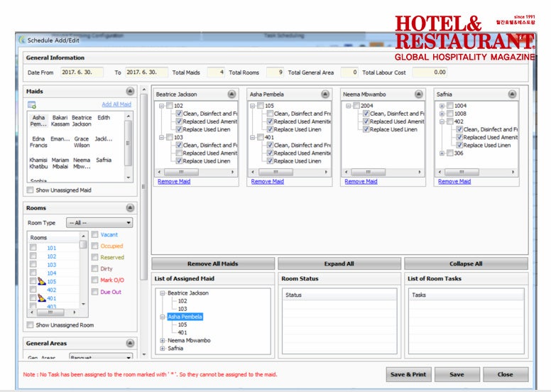Remove maid Beatrice Jackson via link
Image resolution: width=551 pixels, height=392 pixels.
point(174,181)
